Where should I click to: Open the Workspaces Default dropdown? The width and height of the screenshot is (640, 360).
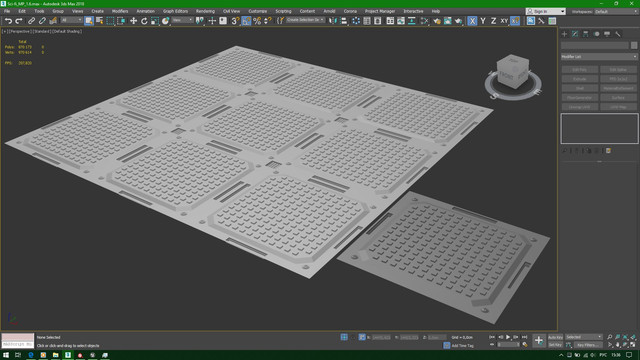(616, 11)
